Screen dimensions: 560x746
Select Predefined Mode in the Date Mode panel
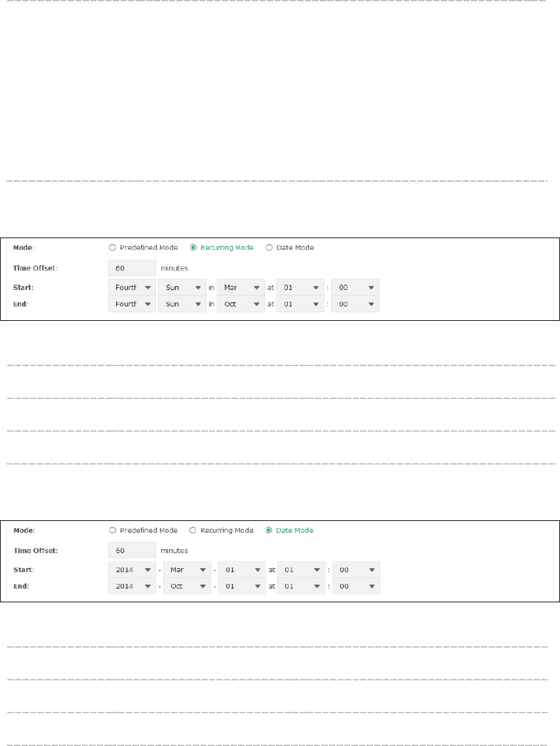click(113, 530)
